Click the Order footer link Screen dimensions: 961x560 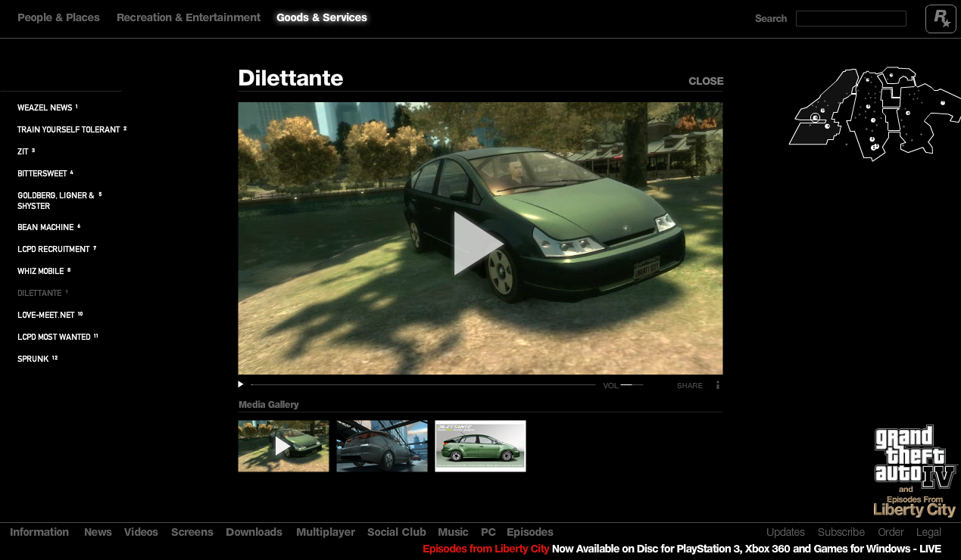(891, 532)
